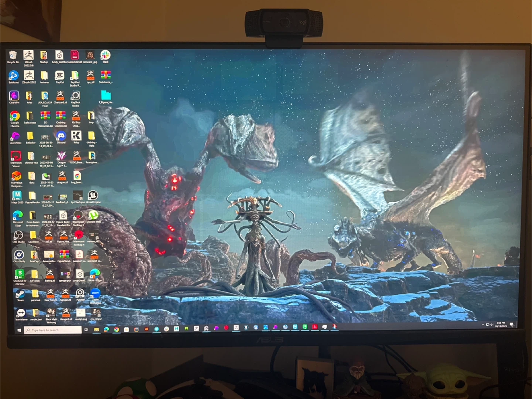Select the Google Chrome desktop shortcut
Screen dimensions: 532x399
tap(15, 116)
